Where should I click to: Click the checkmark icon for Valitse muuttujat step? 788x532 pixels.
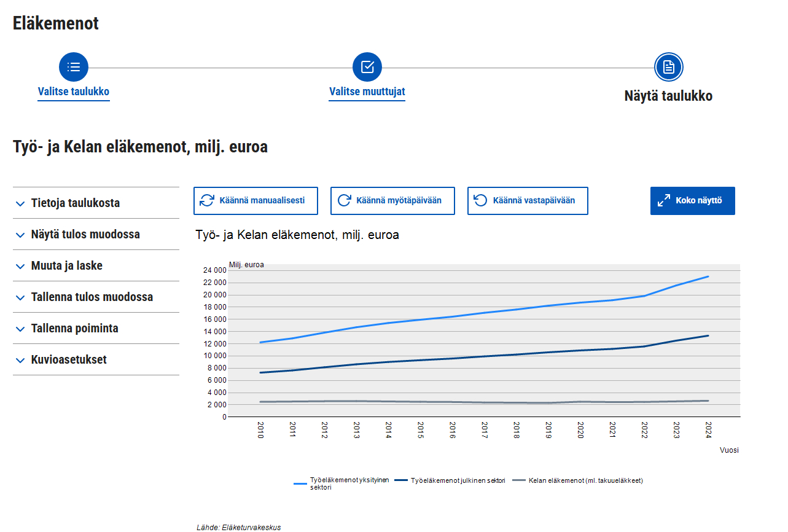pyautogui.click(x=367, y=67)
